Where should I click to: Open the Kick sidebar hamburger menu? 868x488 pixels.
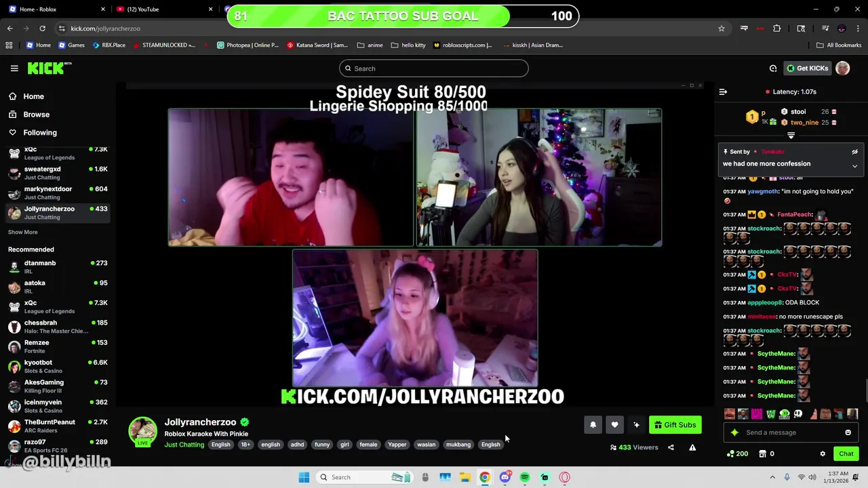pyautogui.click(x=14, y=68)
